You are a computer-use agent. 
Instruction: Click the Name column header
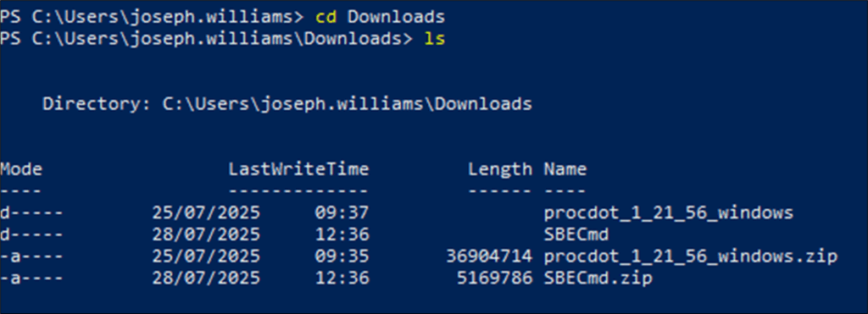[x=565, y=169]
